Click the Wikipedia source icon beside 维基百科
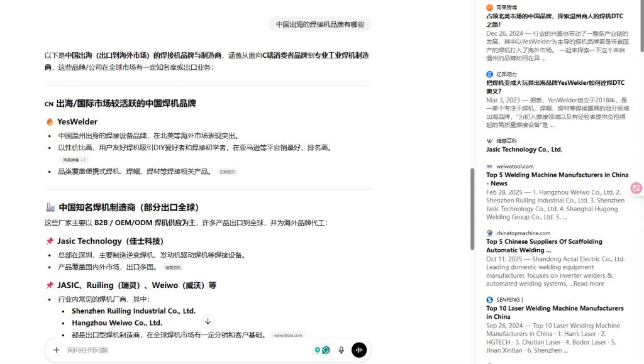644x364 pixels. [489, 141]
